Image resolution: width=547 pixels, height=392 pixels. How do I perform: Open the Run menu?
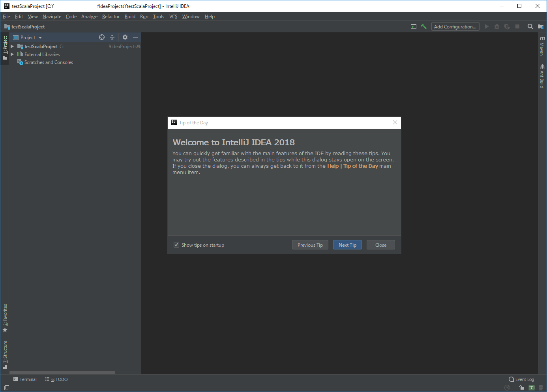coord(144,17)
